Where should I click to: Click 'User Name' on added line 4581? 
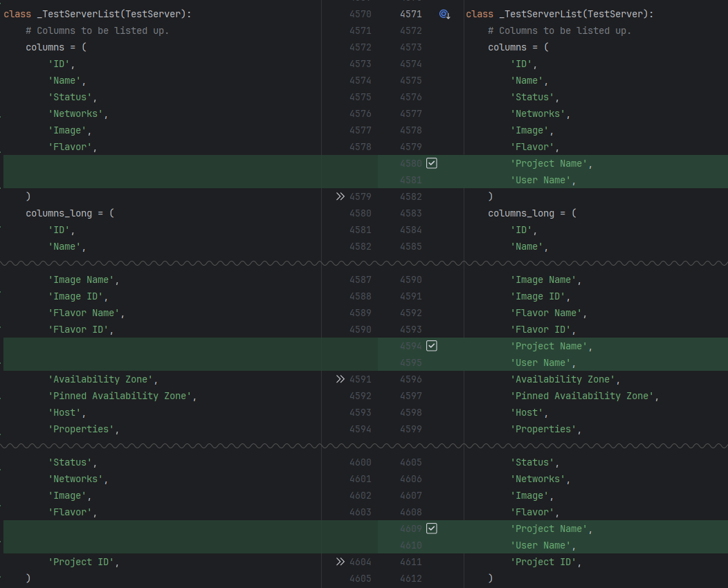click(543, 180)
